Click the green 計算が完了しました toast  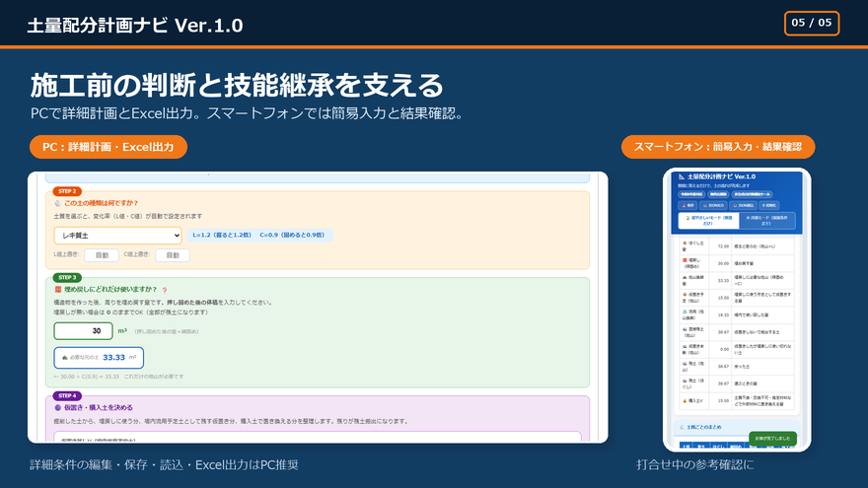pos(772,438)
